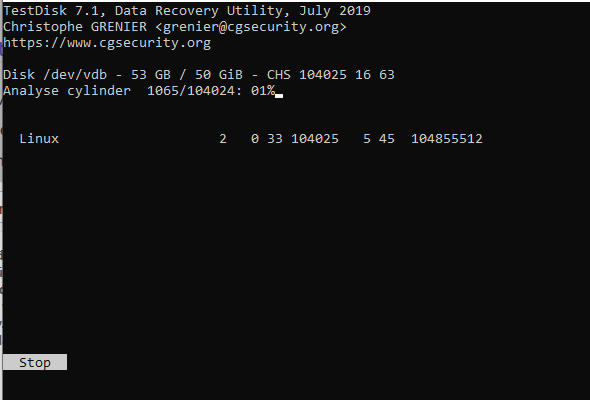590x400 pixels.
Task: Select the 50 GiB disk size text
Action: [x=219, y=75]
